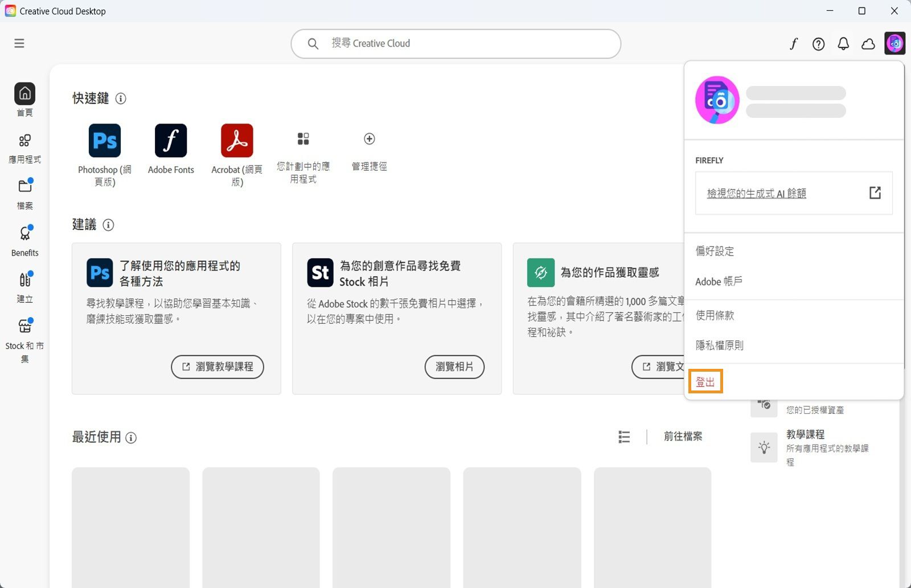Viewport: 911px width, 588px height.
Task: Click 瀏覽相片 button
Action: click(x=454, y=367)
